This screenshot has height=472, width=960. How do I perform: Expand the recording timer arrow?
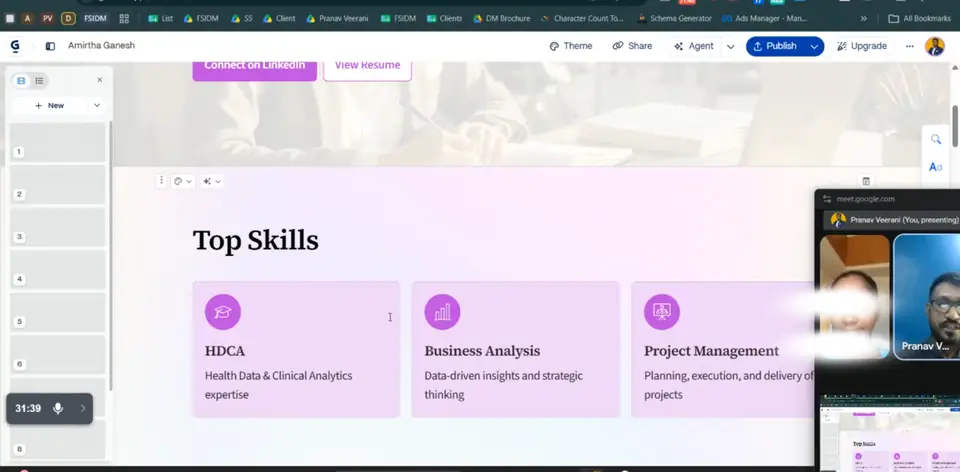pos(83,408)
